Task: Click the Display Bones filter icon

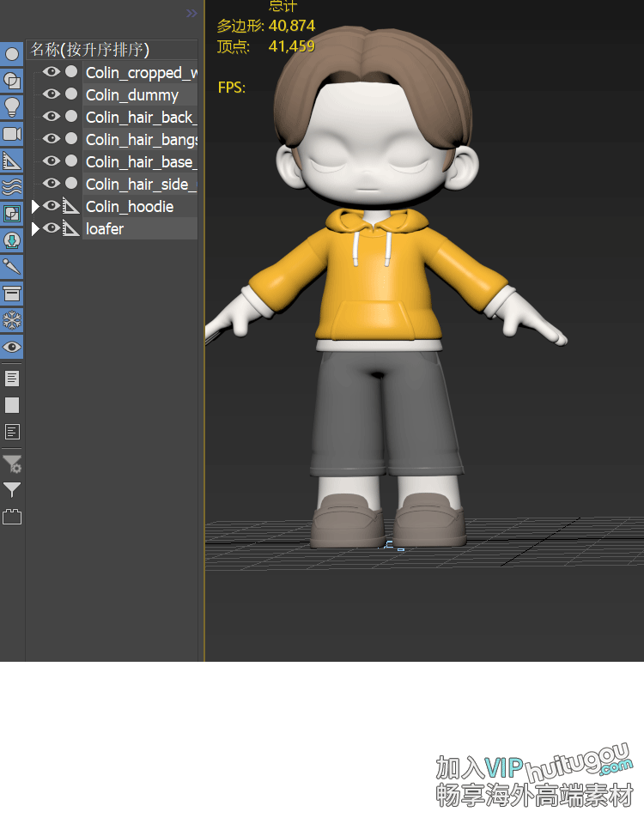Action: pos(12,267)
